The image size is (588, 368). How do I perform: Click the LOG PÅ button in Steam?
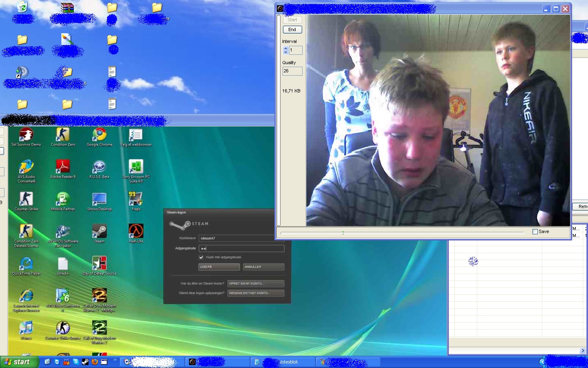point(219,267)
